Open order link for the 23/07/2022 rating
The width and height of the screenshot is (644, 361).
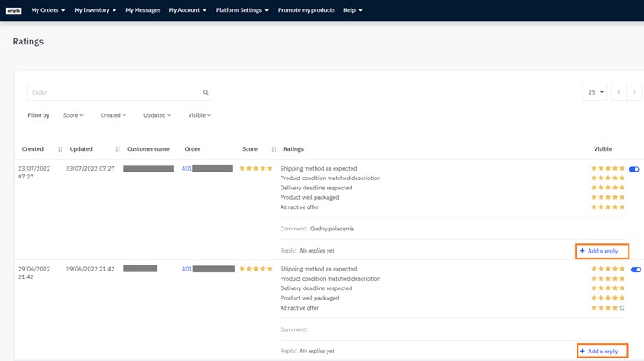[187, 169]
